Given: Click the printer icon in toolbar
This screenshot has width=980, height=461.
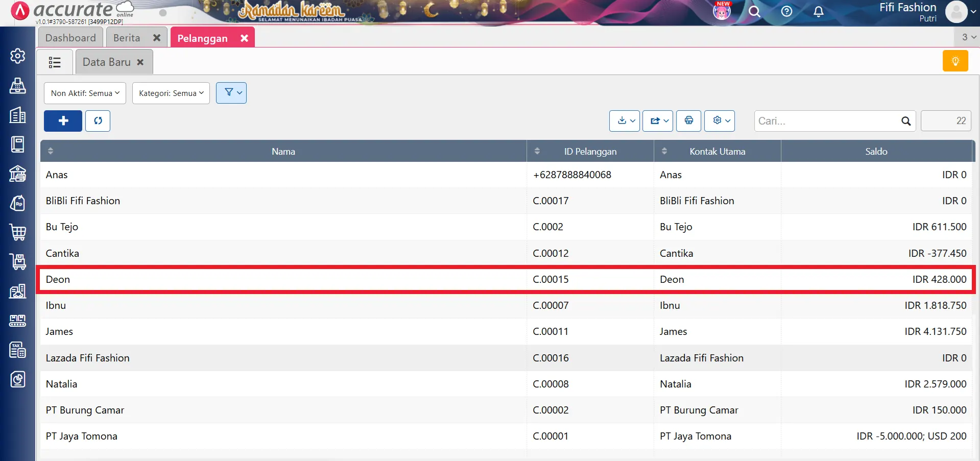Looking at the screenshot, I should point(688,120).
